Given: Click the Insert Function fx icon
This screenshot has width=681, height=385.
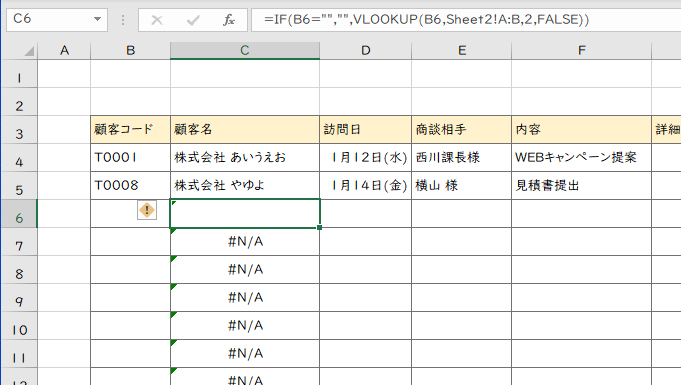Looking at the screenshot, I should click(228, 20).
